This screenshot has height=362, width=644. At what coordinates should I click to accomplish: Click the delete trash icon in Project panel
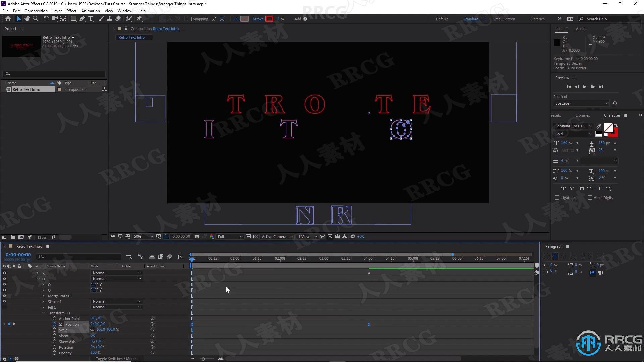point(54,237)
